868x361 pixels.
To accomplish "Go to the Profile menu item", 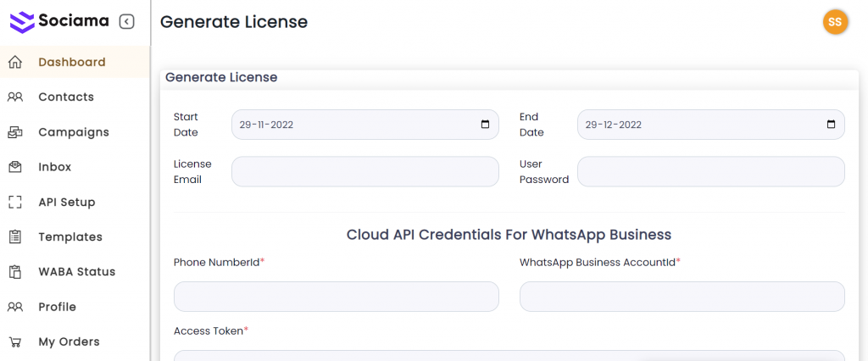I will [57, 307].
